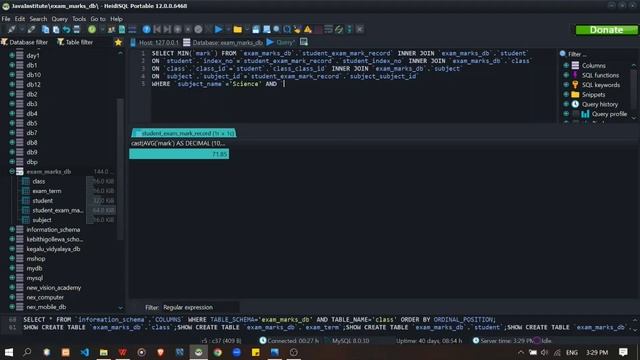Open the Tools menu
This screenshot has width=640, height=360.
tap(79, 19)
